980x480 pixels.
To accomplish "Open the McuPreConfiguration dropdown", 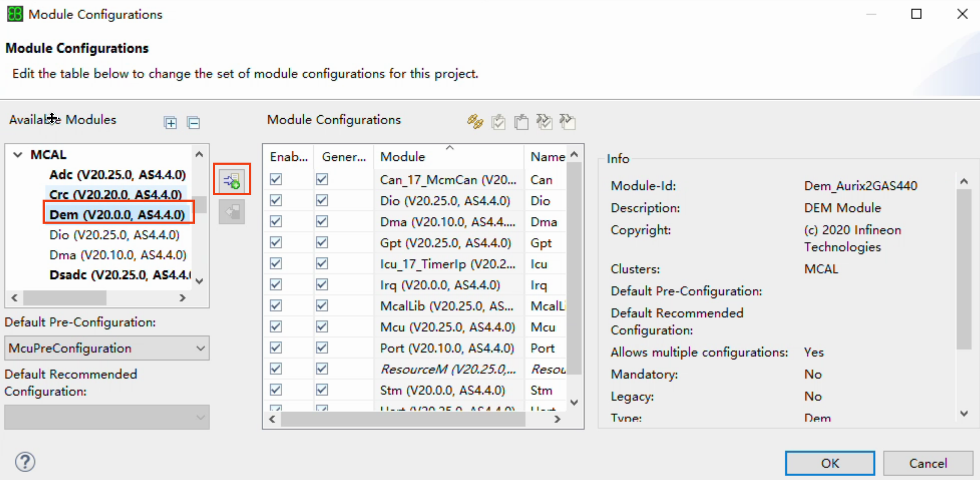I will coord(106,348).
